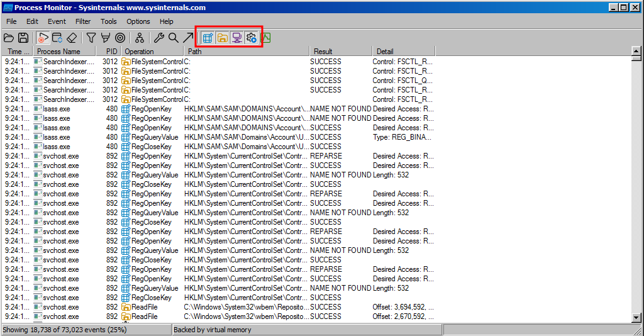Click the Jump To arrow icon

click(x=188, y=38)
